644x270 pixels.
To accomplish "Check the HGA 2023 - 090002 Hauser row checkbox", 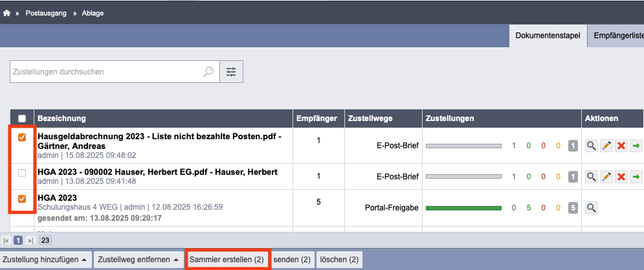I will coord(22,173).
